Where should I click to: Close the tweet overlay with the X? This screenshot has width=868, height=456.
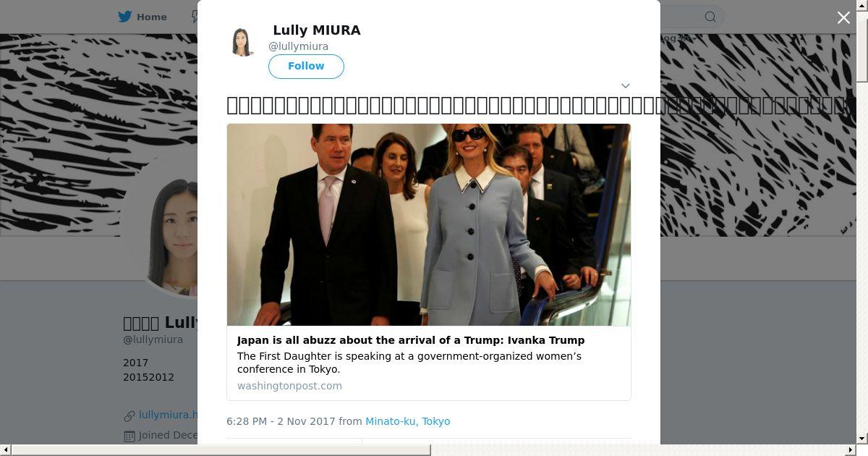(x=843, y=17)
